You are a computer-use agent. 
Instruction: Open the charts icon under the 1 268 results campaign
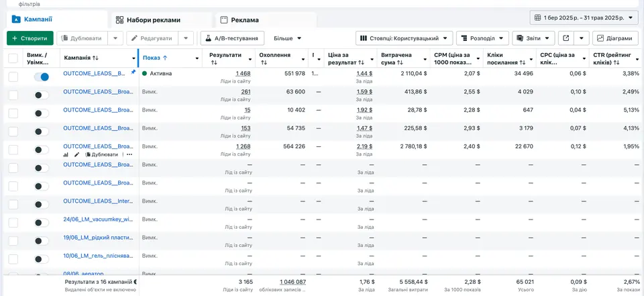tap(66, 154)
